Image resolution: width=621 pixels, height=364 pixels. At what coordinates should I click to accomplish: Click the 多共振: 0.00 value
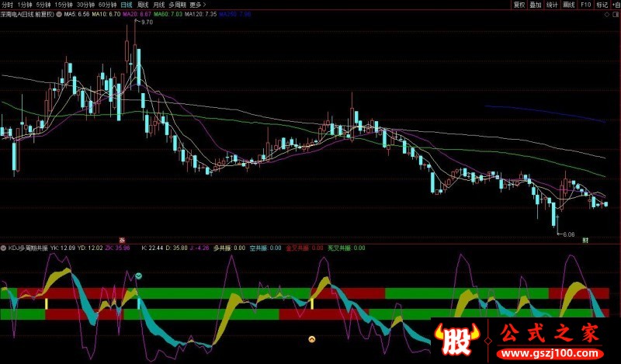coord(229,248)
